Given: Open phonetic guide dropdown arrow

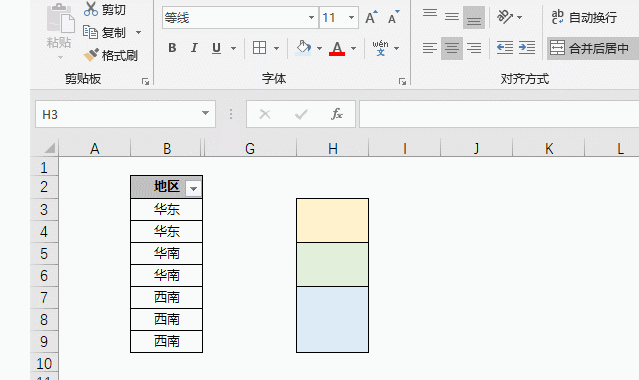Looking at the screenshot, I should coord(397,49).
